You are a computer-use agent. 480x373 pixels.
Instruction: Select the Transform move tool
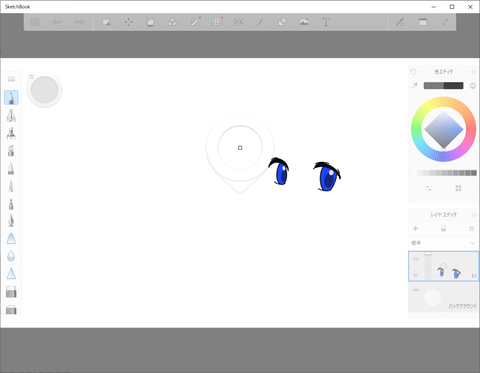pos(128,22)
